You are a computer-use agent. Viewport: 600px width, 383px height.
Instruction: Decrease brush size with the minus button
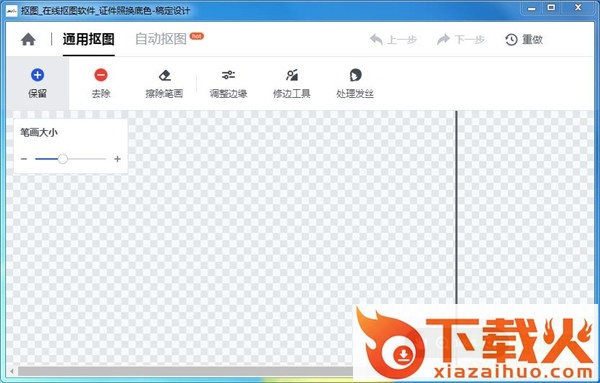pos(24,159)
